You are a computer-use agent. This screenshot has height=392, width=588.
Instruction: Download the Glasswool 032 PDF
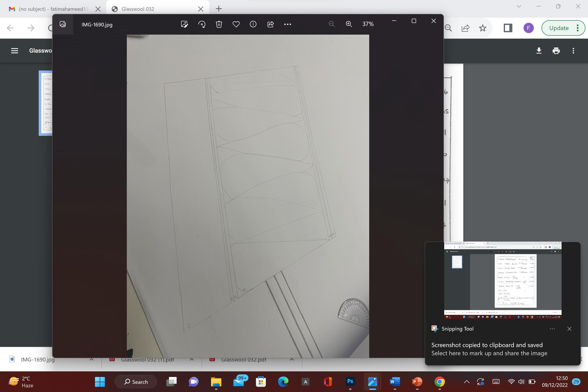pyautogui.click(x=539, y=51)
